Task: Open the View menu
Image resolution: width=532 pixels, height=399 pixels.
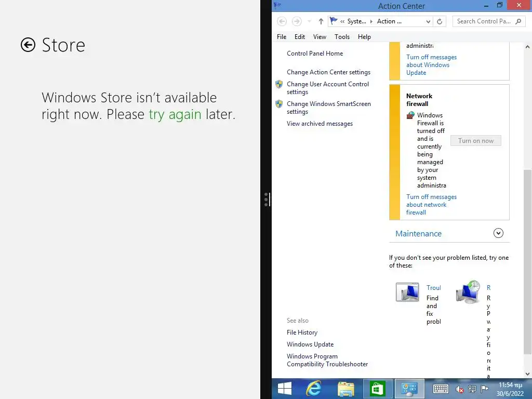Action: click(x=320, y=37)
